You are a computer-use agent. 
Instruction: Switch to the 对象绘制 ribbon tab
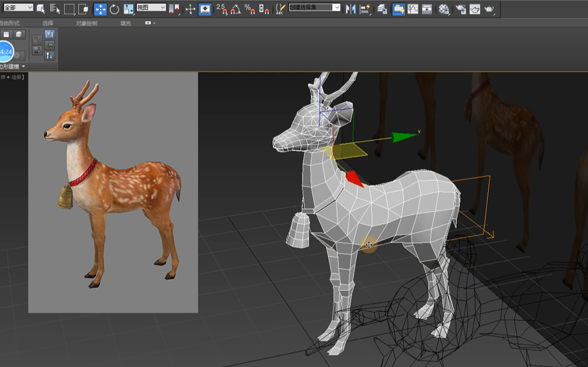[x=87, y=23]
